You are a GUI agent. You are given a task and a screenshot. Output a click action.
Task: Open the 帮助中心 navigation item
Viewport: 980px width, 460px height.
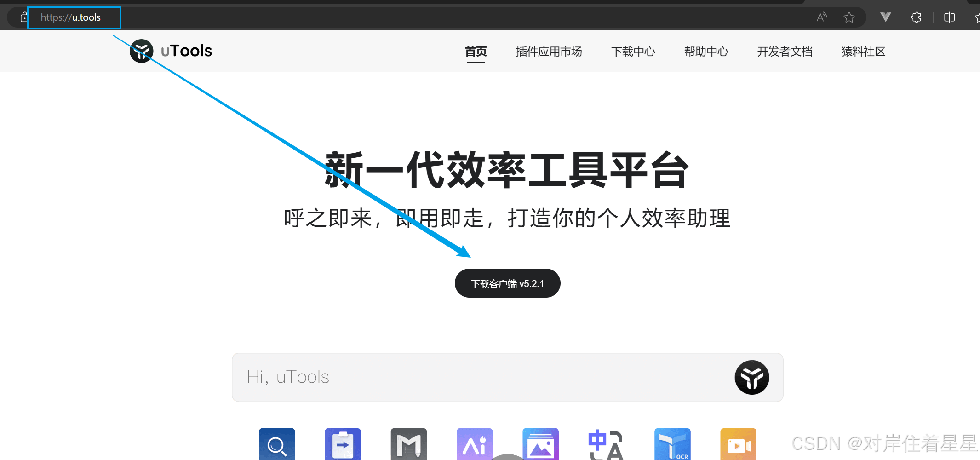coord(706,52)
